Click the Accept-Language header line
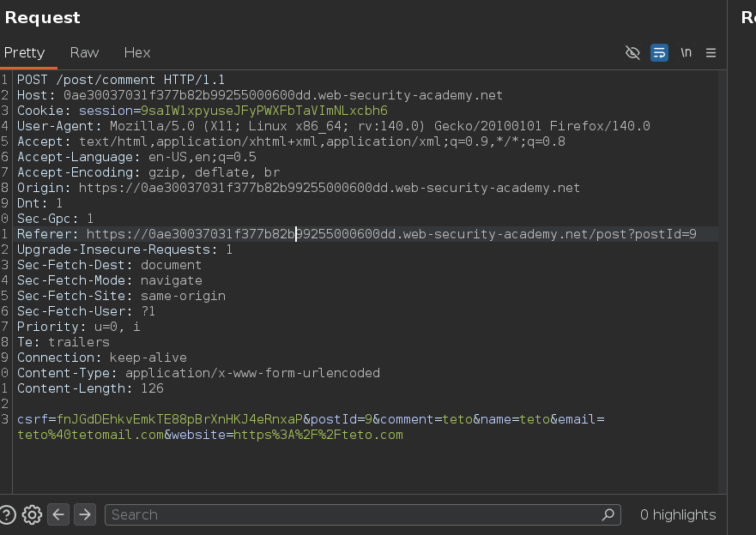Viewport: 756px width, 535px height. coord(137,157)
